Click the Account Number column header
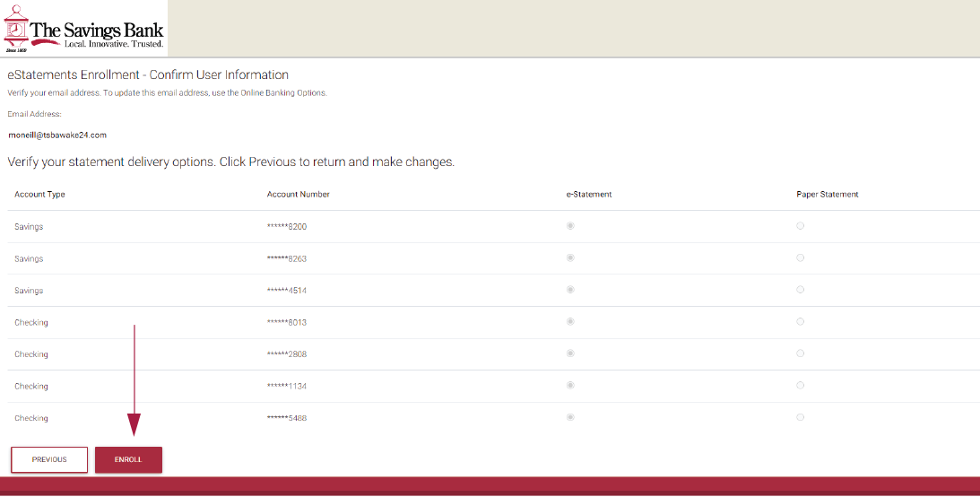The width and height of the screenshot is (980, 497). (298, 195)
